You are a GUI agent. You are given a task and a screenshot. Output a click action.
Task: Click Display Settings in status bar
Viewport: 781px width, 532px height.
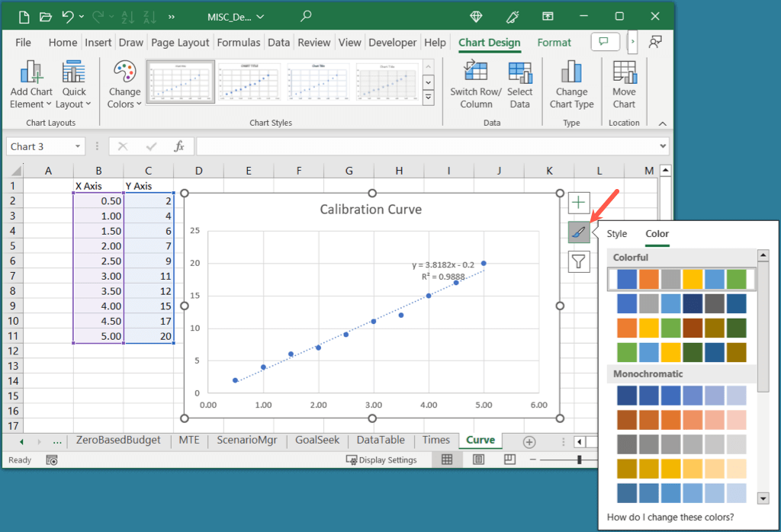tap(381, 460)
